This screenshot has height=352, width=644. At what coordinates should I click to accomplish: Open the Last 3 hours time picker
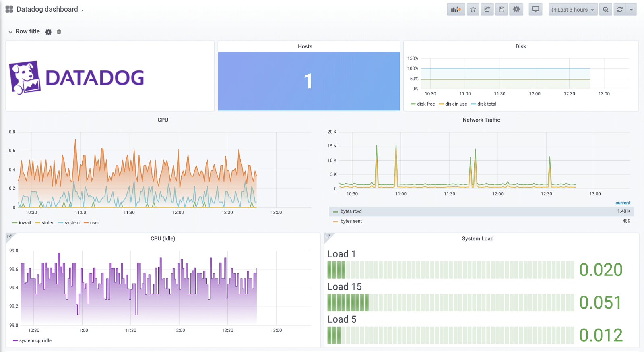(572, 10)
